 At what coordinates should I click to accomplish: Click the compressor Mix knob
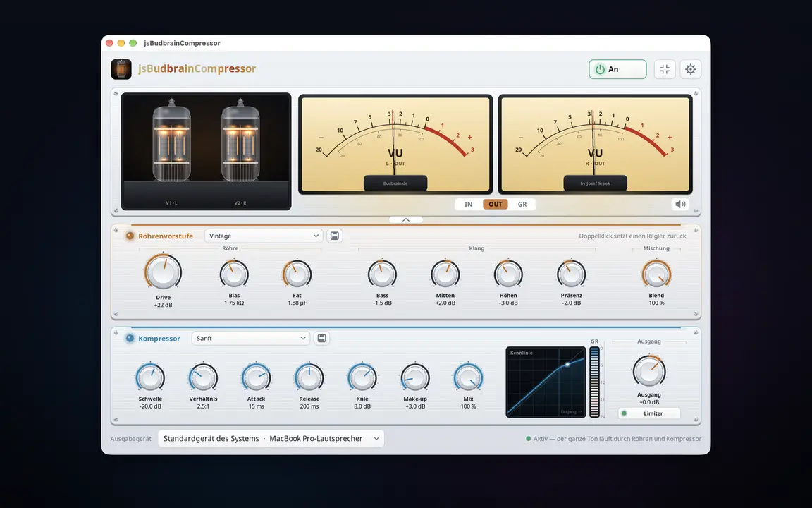pos(468,377)
